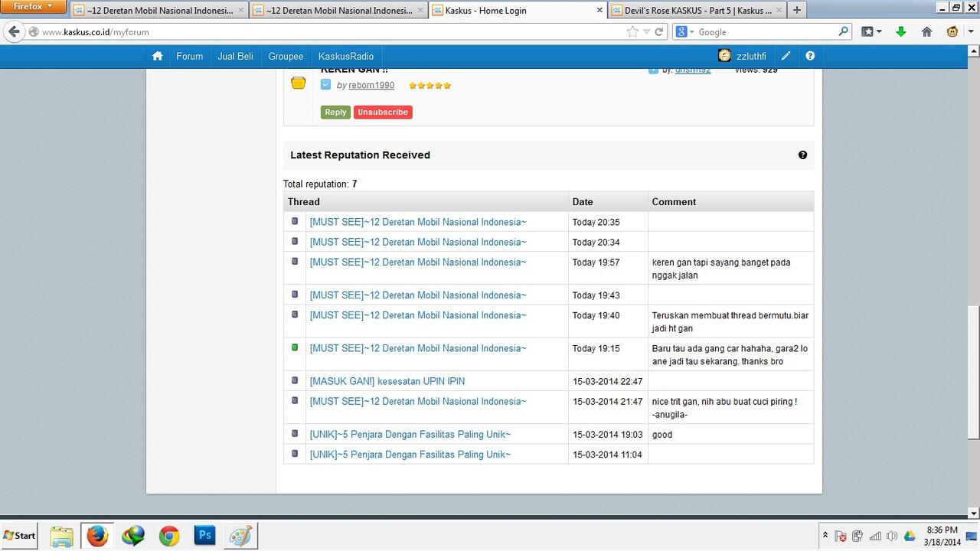Click help icon beside Latest Reputation Received
The width and height of the screenshot is (980, 551).
(802, 155)
